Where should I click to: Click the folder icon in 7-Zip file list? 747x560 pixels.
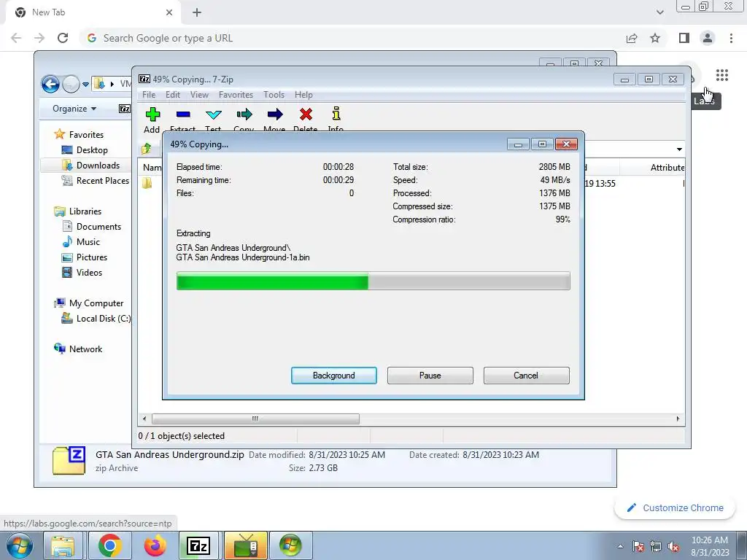147,183
